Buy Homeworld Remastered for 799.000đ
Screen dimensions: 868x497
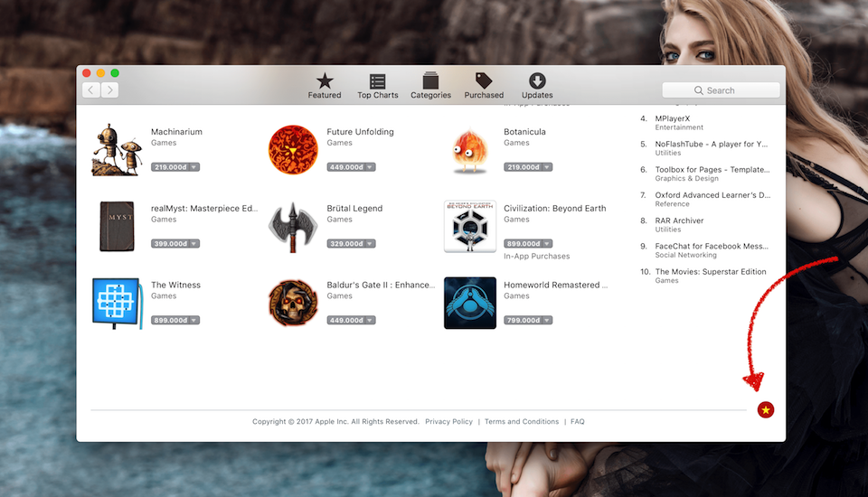point(524,320)
